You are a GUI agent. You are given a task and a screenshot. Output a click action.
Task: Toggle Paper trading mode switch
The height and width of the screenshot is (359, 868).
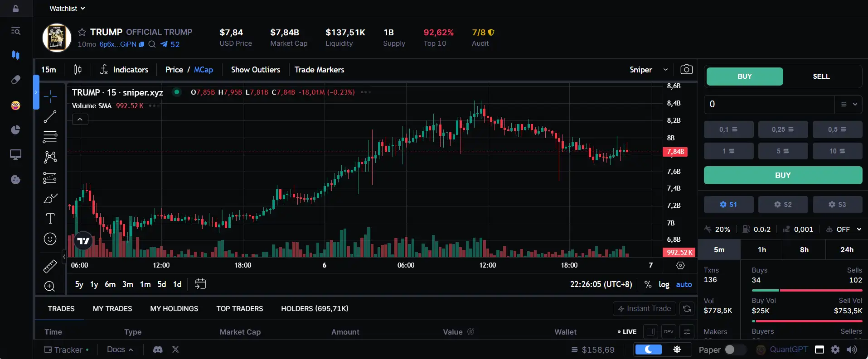[x=734, y=349]
